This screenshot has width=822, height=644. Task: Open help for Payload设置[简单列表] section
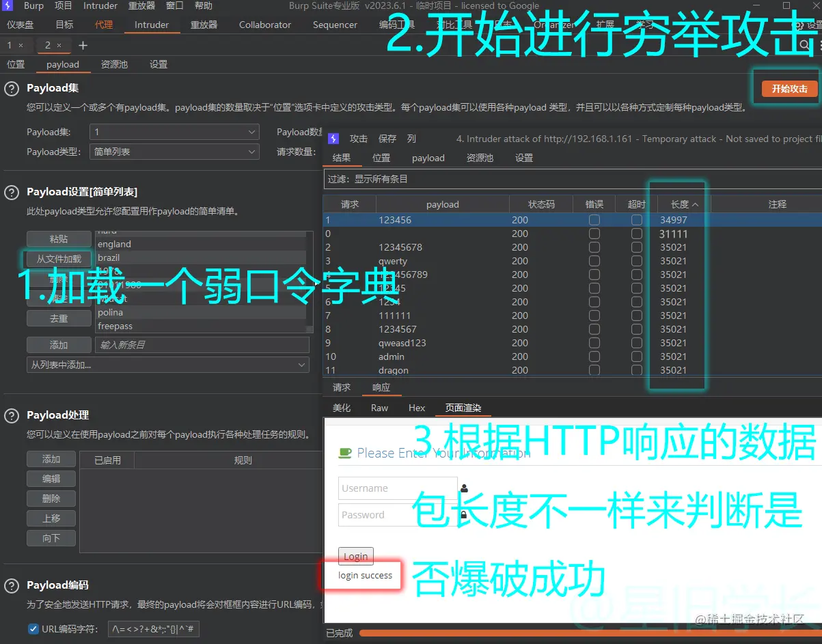(12, 193)
